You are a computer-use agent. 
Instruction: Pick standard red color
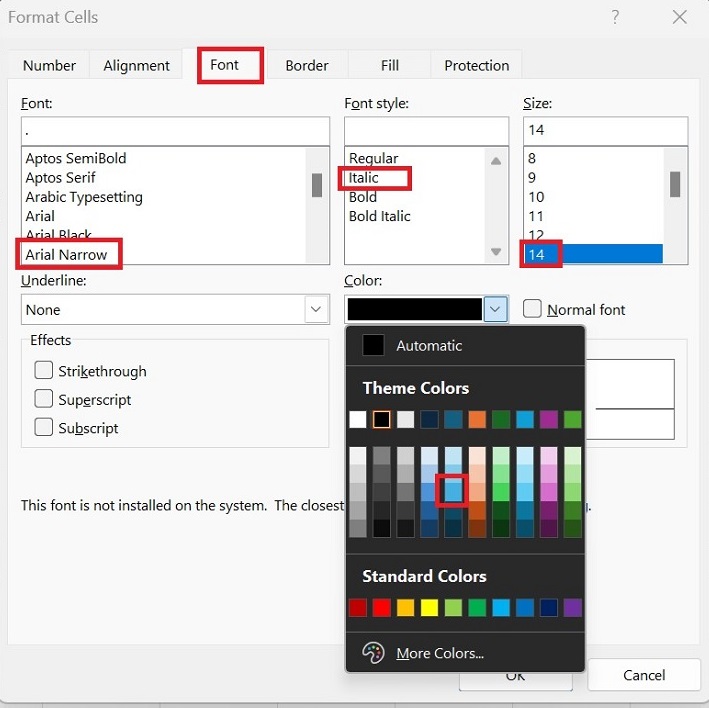tap(382, 608)
